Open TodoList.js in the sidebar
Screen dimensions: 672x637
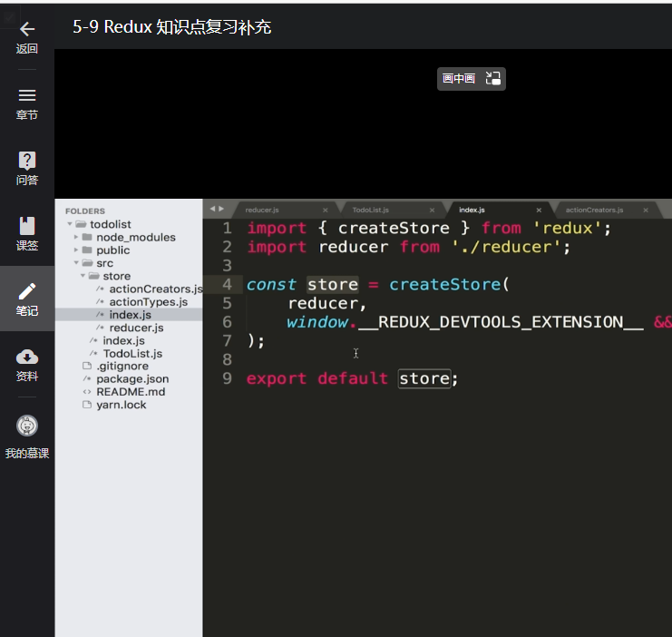[x=132, y=354]
